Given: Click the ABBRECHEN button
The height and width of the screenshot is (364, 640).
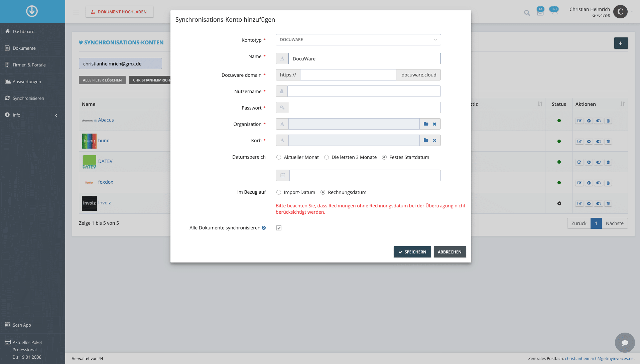Looking at the screenshot, I should pyautogui.click(x=450, y=252).
